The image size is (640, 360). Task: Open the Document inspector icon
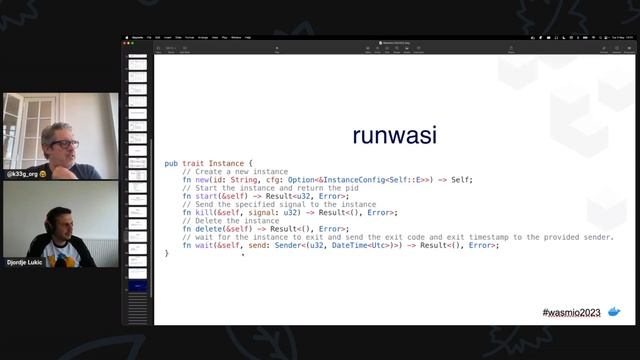629,49
